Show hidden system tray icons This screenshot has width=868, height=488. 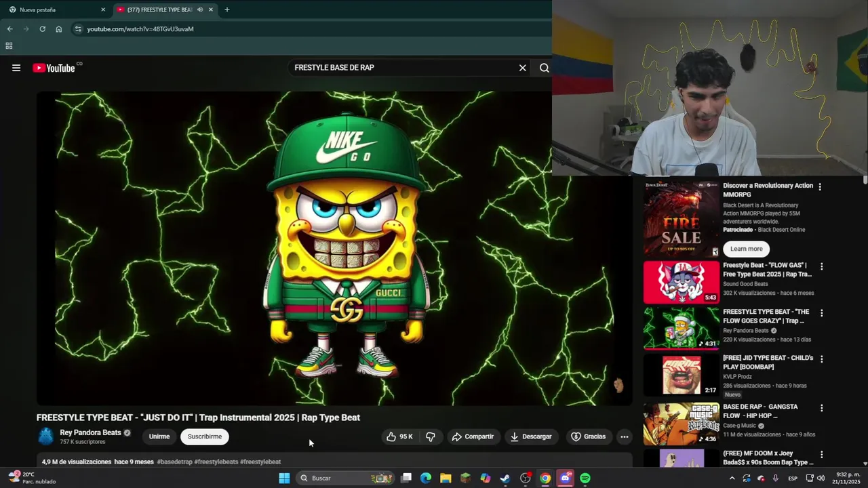click(732, 478)
